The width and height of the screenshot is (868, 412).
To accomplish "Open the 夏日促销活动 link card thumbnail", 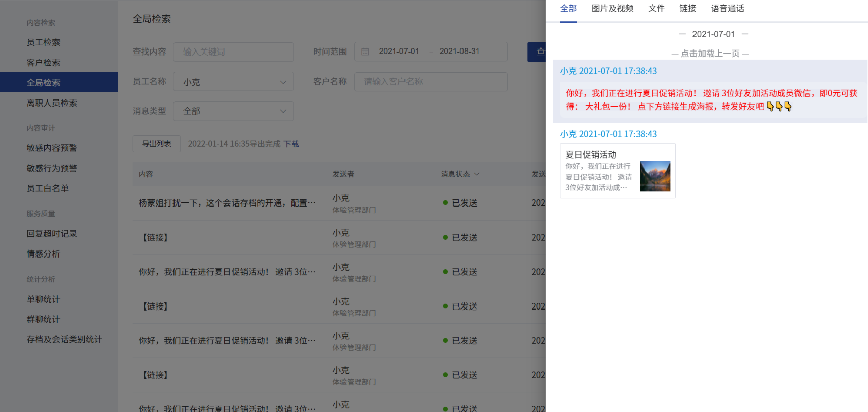I will point(655,176).
